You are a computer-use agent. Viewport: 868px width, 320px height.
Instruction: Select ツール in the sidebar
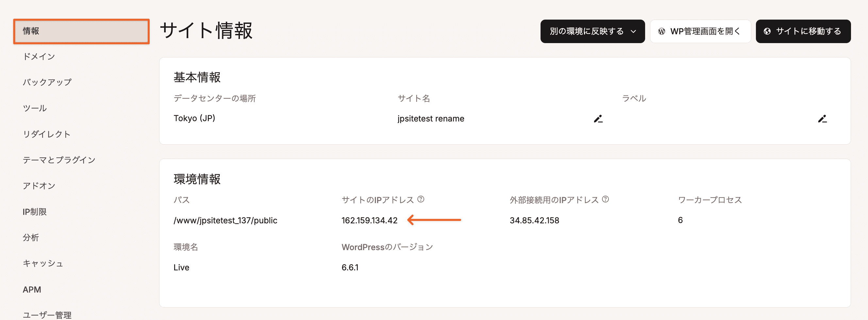click(x=34, y=108)
